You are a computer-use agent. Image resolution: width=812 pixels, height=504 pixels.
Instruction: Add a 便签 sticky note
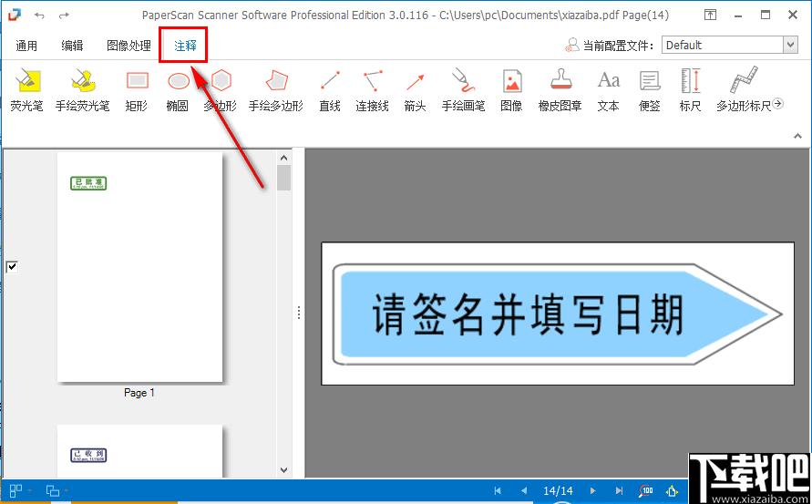[650, 90]
